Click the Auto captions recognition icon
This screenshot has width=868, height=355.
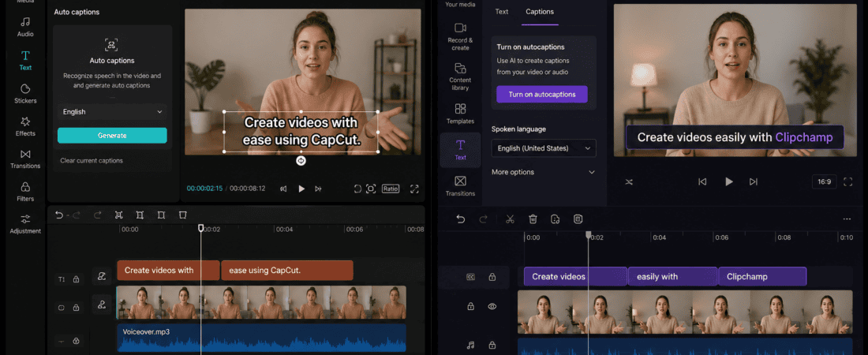(112, 44)
